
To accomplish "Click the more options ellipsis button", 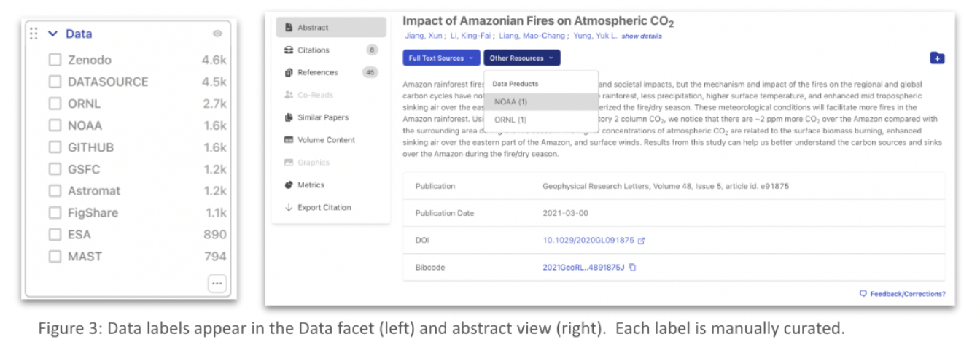I will [x=217, y=283].
